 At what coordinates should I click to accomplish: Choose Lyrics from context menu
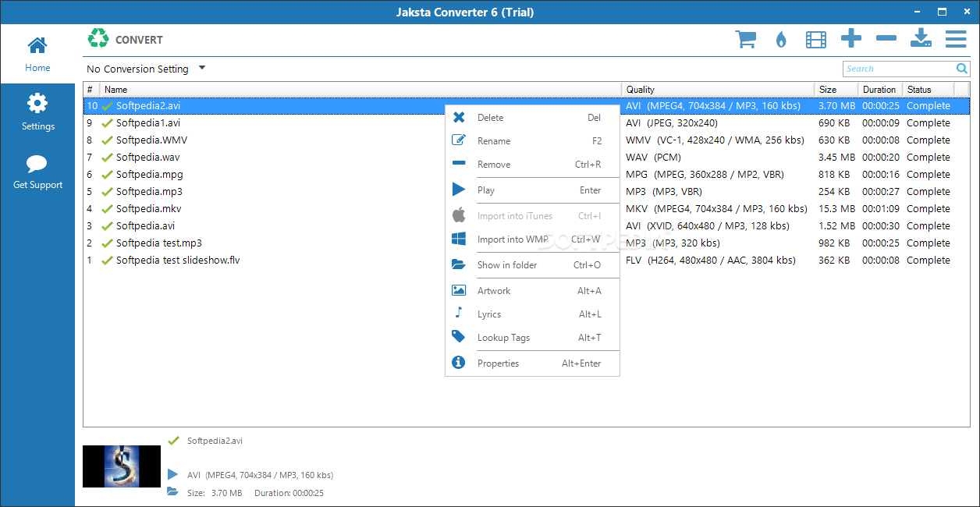point(532,314)
